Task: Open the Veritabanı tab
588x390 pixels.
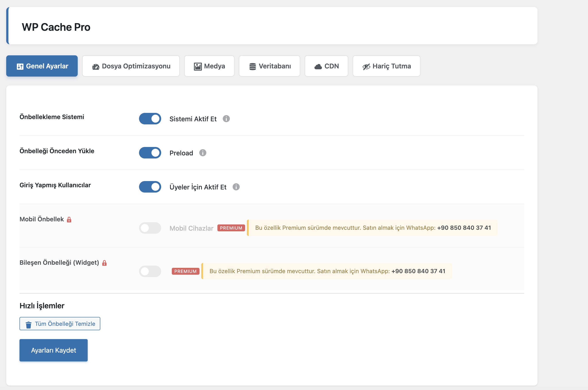Action: (270, 66)
